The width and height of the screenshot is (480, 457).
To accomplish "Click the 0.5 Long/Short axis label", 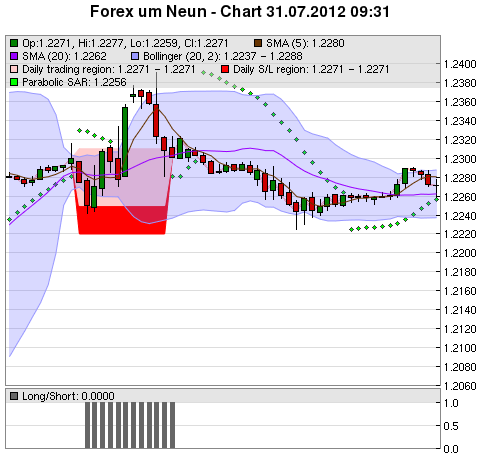I will point(451,426).
